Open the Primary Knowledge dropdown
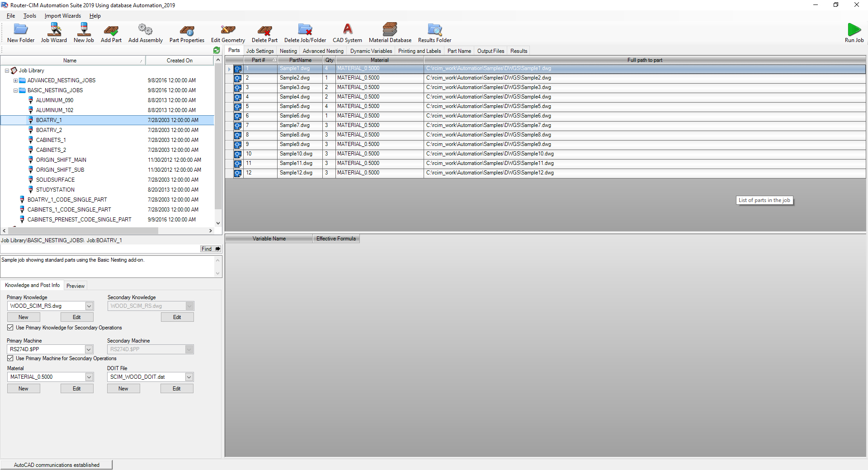 point(89,306)
